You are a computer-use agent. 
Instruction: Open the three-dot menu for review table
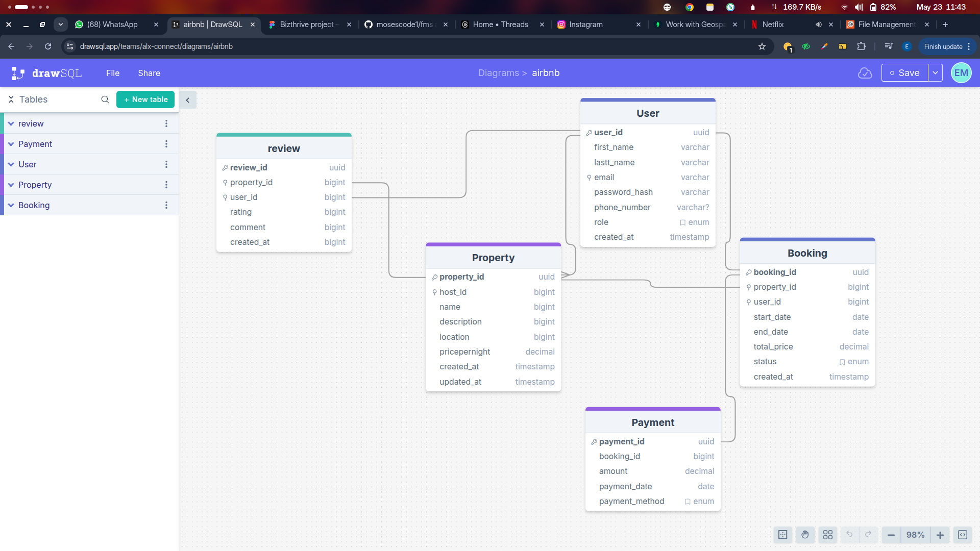click(166, 123)
